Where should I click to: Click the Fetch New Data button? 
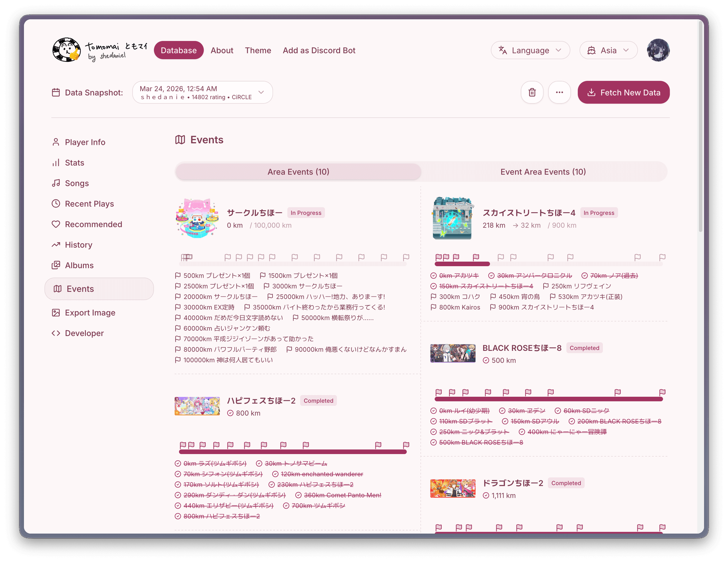point(623,93)
